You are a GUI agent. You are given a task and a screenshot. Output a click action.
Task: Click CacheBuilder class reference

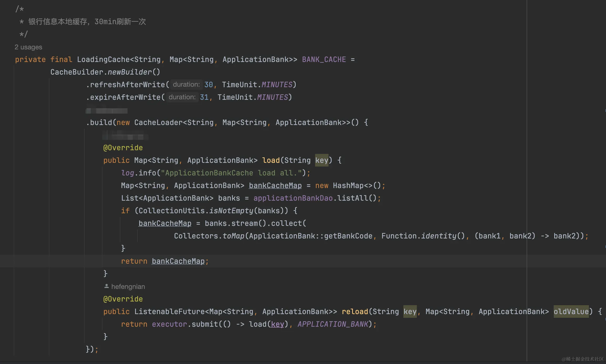tap(77, 72)
